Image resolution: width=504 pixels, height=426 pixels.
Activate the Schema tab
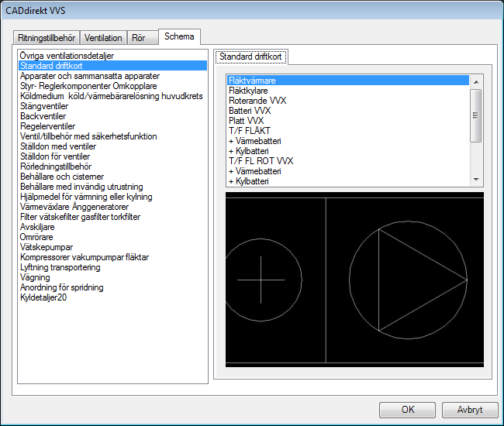[x=179, y=36]
